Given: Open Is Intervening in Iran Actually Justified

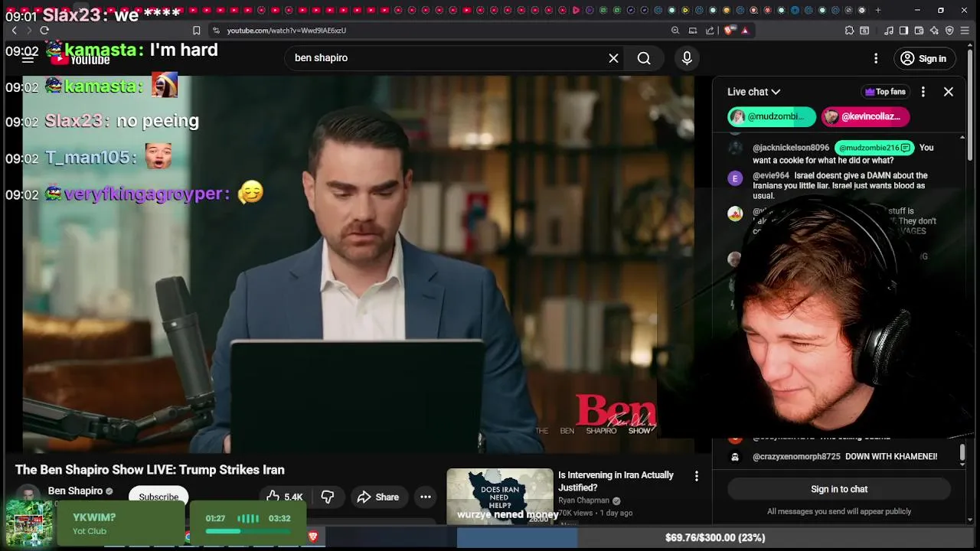Looking at the screenshot, I should [616, 481].
